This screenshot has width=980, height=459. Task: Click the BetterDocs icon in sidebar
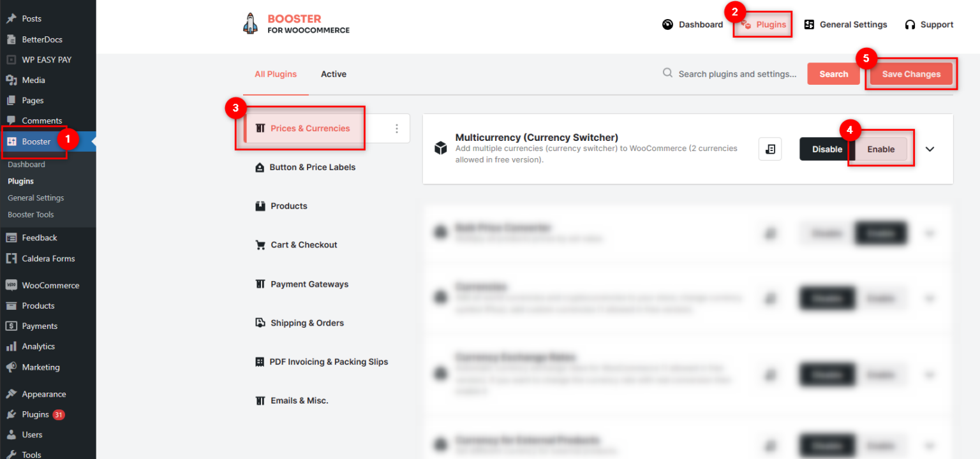pyautogui.click(x=11, y=39)
